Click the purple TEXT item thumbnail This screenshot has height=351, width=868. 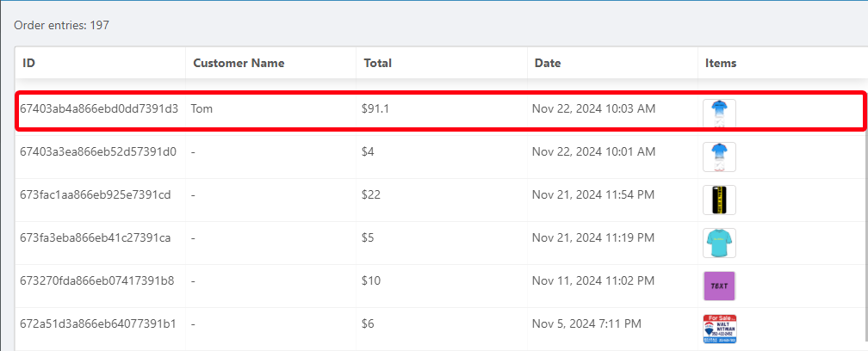pos(719,286)
